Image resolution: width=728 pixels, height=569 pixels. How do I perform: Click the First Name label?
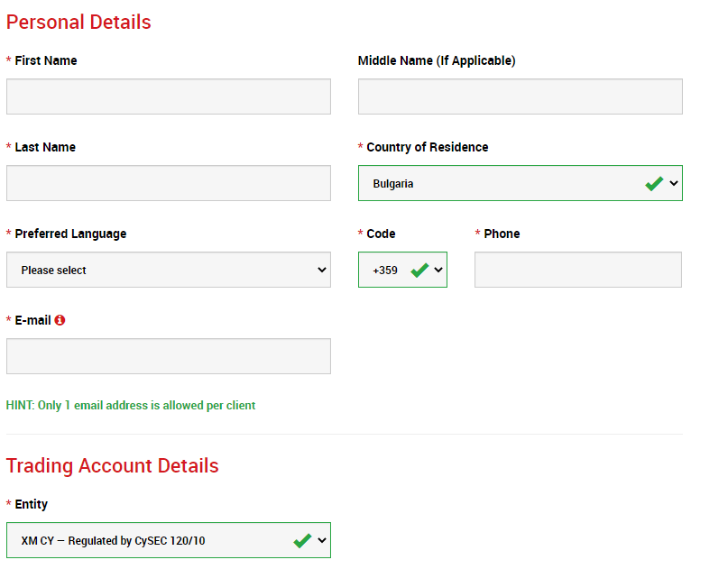pyautogui.click(x=45, y=60)
